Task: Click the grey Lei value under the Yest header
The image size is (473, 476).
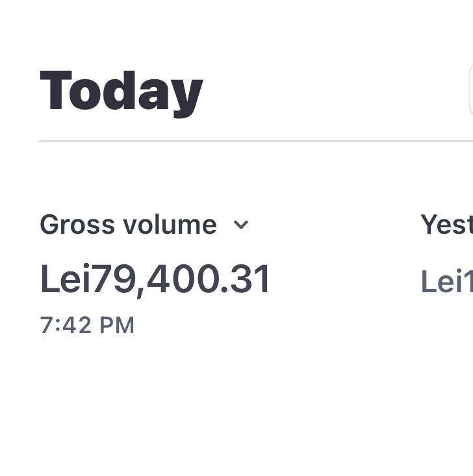Action: (x=446, y=282)
